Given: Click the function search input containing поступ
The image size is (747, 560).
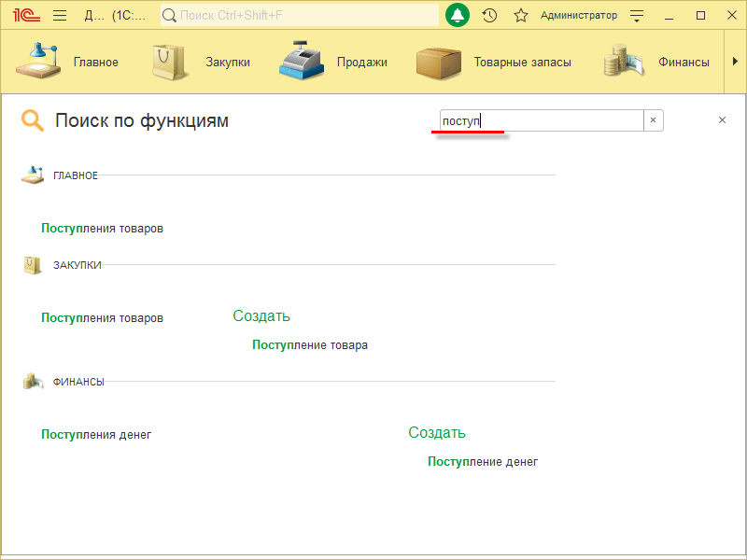Looking at the screenshot, I should point(542,120).
